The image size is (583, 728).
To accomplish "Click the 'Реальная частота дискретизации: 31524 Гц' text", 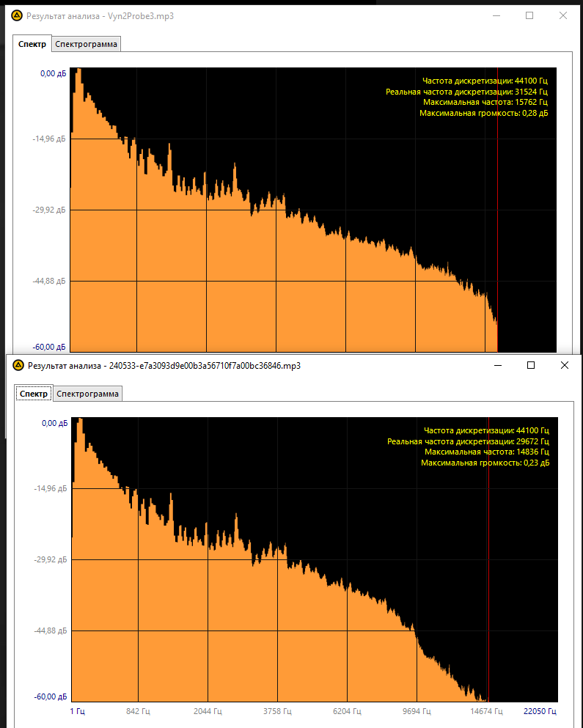I will point(467,92).
